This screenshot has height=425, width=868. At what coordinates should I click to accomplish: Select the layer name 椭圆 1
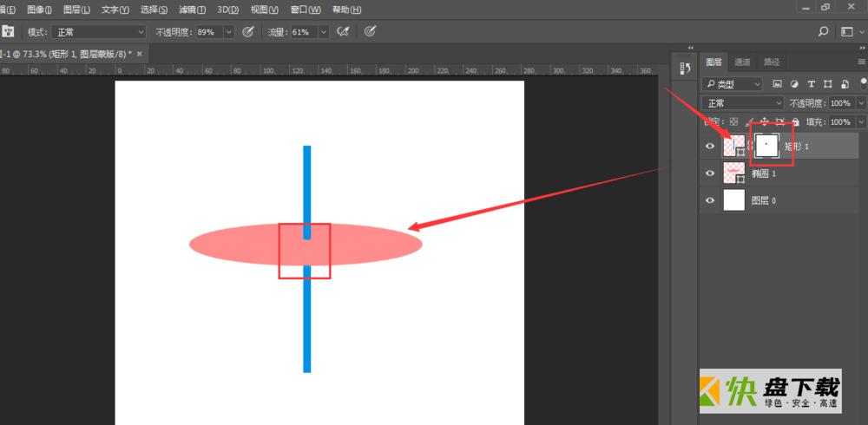pyautogui.click(x=764, y=173)
